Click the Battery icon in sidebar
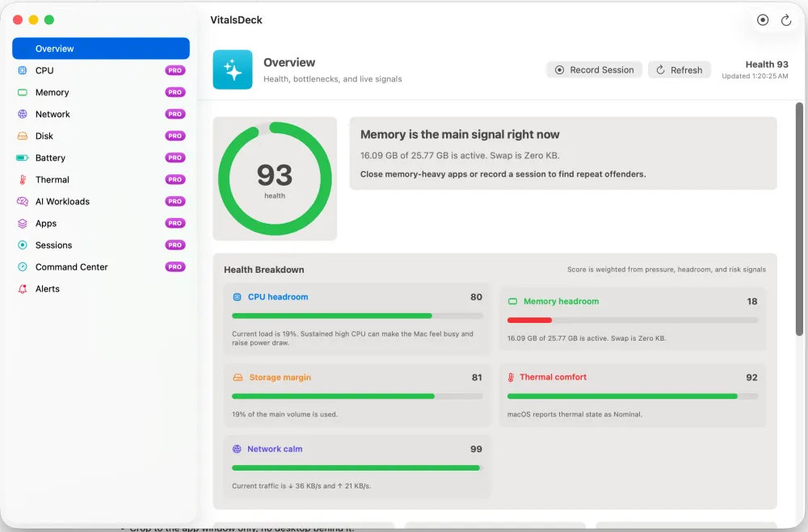The image size is (808, 532). coord(22,157)
